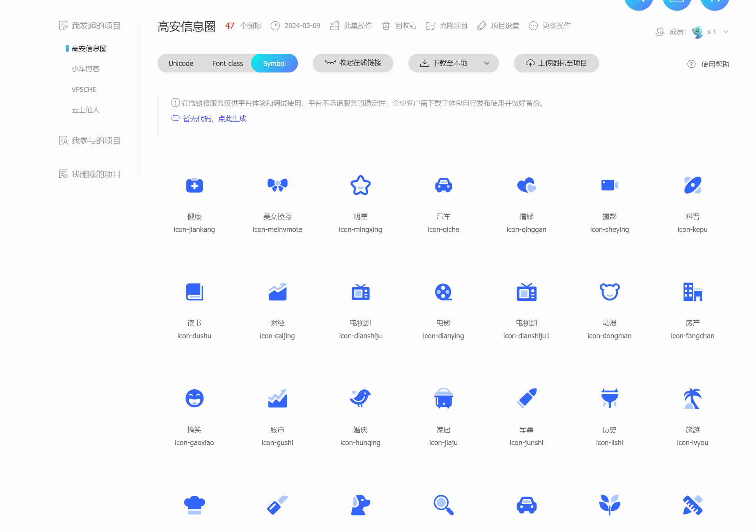Select the ruler and pencil icon
Screen dimensions: 756x532
pos(692,505)
